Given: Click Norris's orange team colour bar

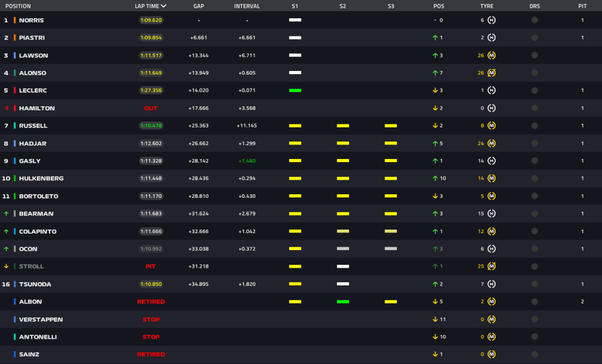Looking at the screenshot, I should [x=15, y=20].
